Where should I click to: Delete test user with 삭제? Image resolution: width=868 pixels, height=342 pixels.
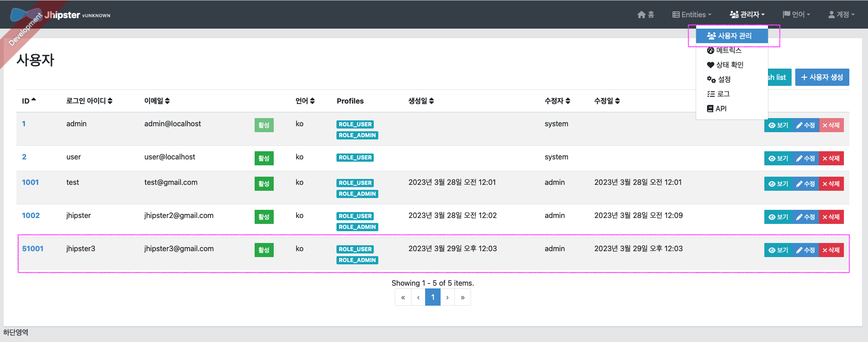(831, 183)
